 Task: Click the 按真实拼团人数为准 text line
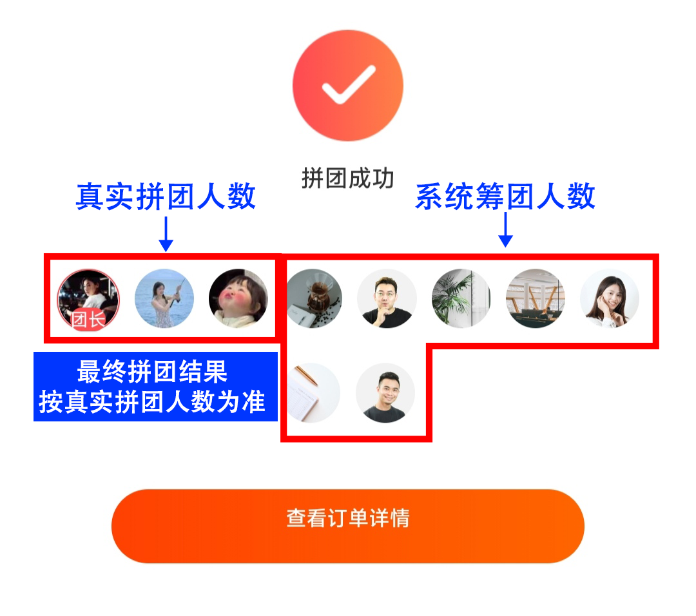(152, 402)
